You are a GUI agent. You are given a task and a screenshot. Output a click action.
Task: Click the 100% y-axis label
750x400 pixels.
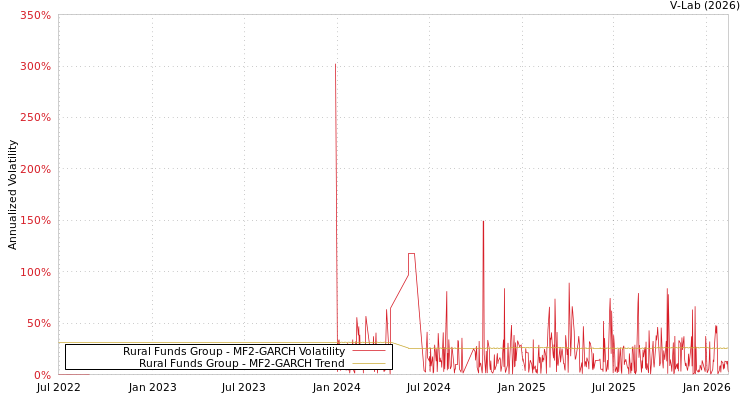pyautogui.click(x=35, y=272)
